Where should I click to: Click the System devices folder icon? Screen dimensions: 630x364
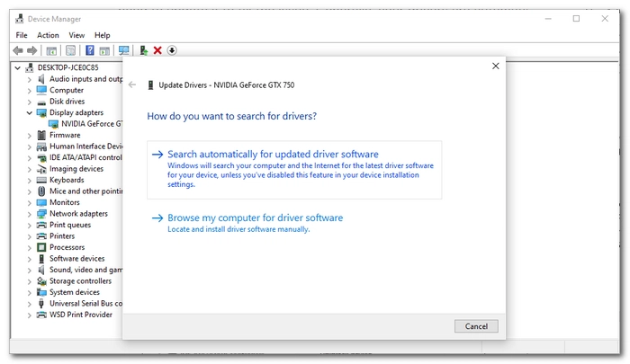coord(41,292)
